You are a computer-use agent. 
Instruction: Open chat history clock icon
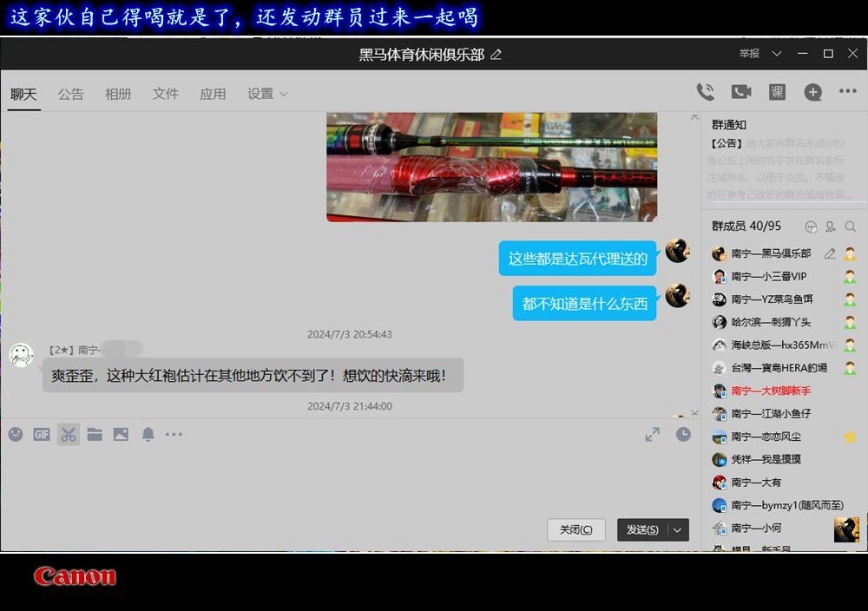683,435
